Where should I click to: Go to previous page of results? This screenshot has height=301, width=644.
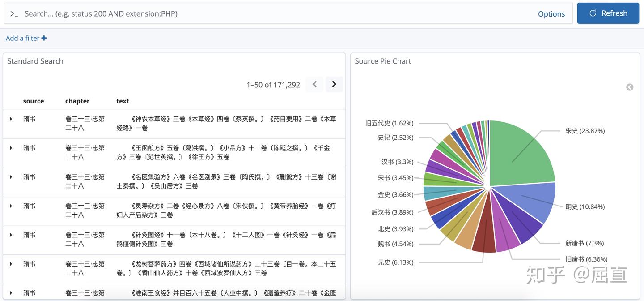tap(315, 84)
